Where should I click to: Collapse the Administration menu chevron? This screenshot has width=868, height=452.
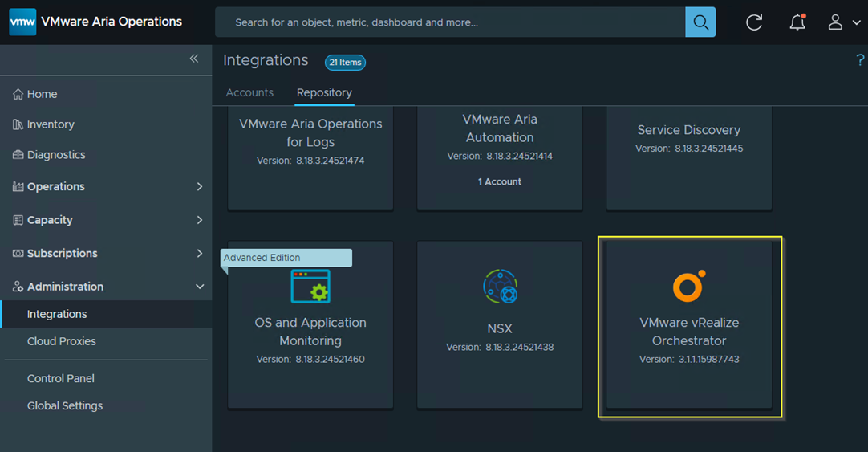click(x=200, y=287)
